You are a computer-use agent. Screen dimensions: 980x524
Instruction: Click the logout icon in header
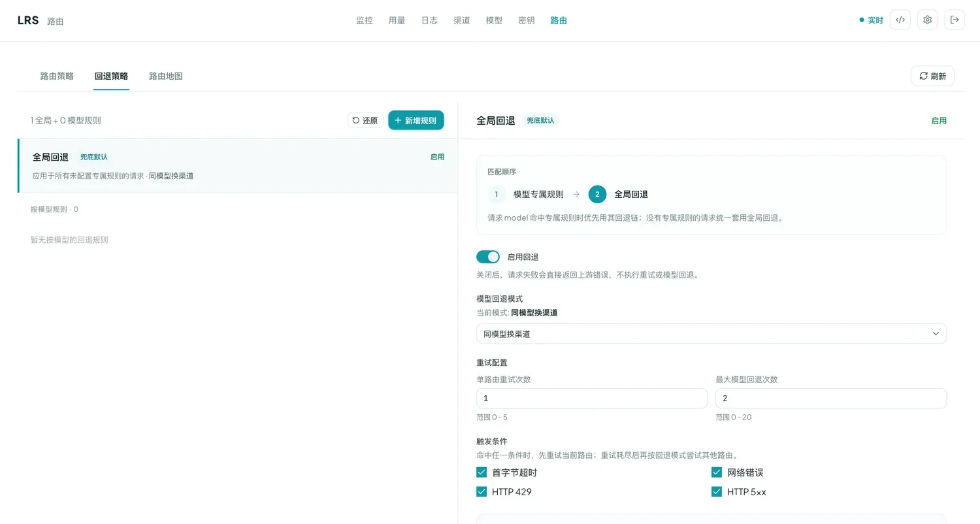pos(955,20)
